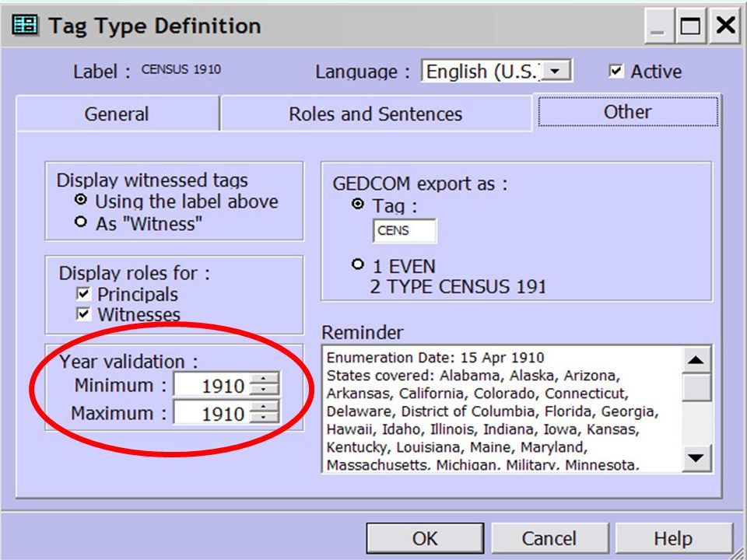Uncheck the Principals roles checkbox
Viewport: 747px width, 560px height.
(83, 293)
